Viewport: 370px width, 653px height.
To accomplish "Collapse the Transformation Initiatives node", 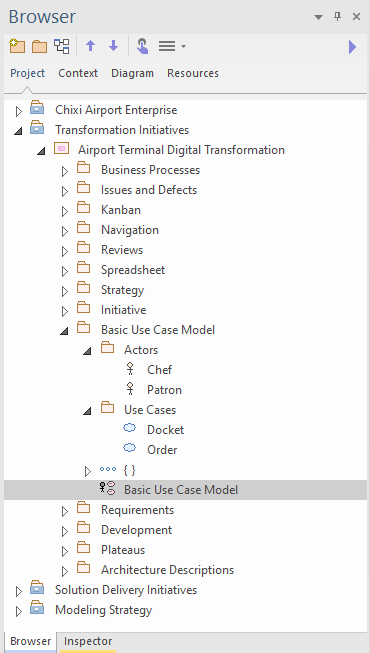I will point(18,131).
